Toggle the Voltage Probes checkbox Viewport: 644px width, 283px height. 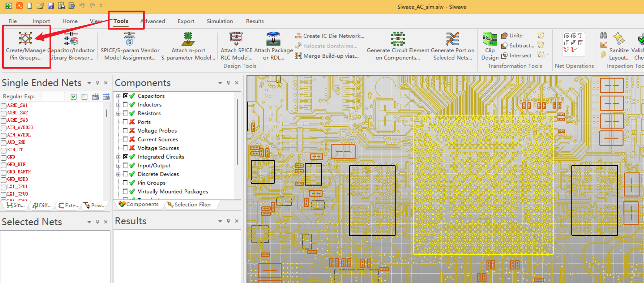click(125, 130)
